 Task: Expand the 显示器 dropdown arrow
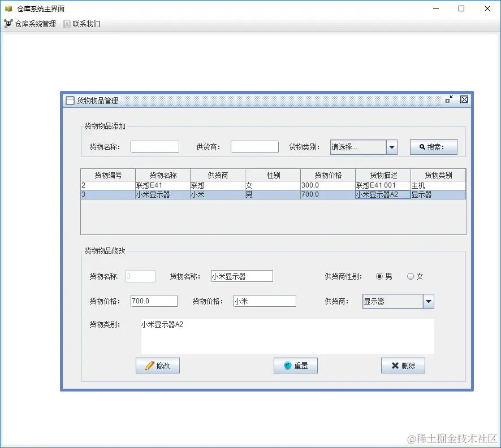coord(429,301)
